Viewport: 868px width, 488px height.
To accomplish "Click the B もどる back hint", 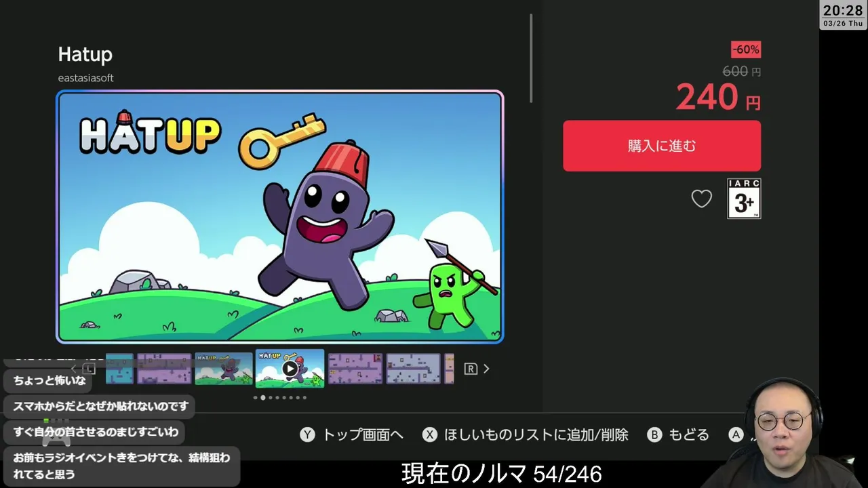I will coord(678,435).
